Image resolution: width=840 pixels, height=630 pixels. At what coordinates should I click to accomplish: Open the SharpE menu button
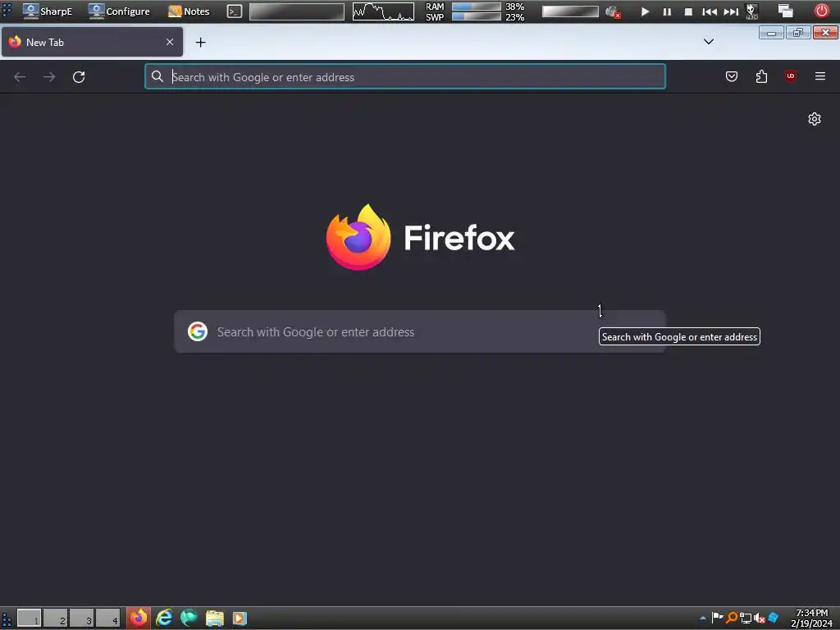(x=47, y=11)
